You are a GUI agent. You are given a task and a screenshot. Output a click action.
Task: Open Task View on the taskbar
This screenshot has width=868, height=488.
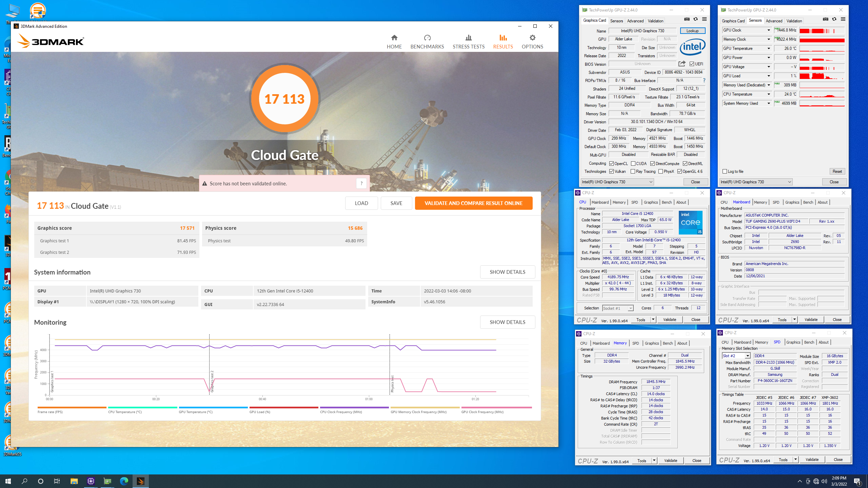[x=57, y=481]
